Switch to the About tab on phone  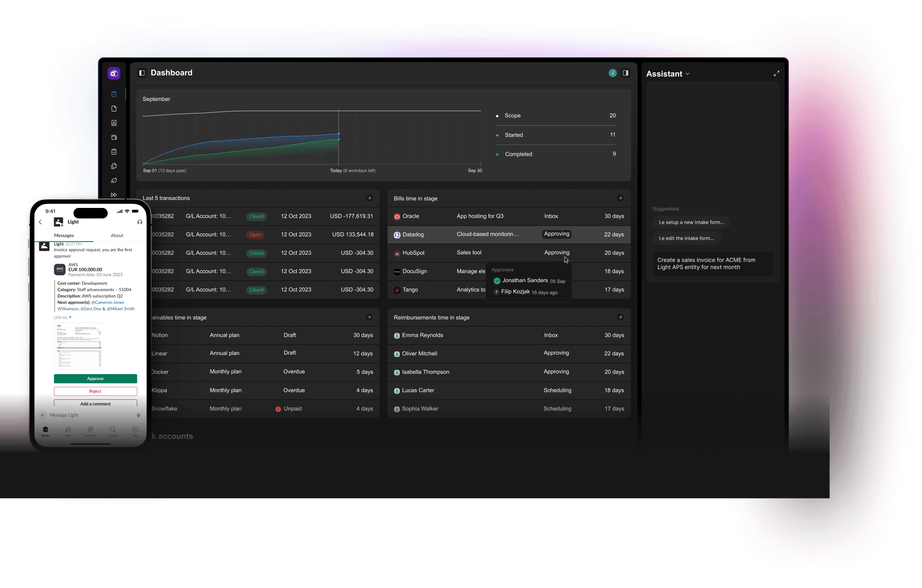[117, 235]
